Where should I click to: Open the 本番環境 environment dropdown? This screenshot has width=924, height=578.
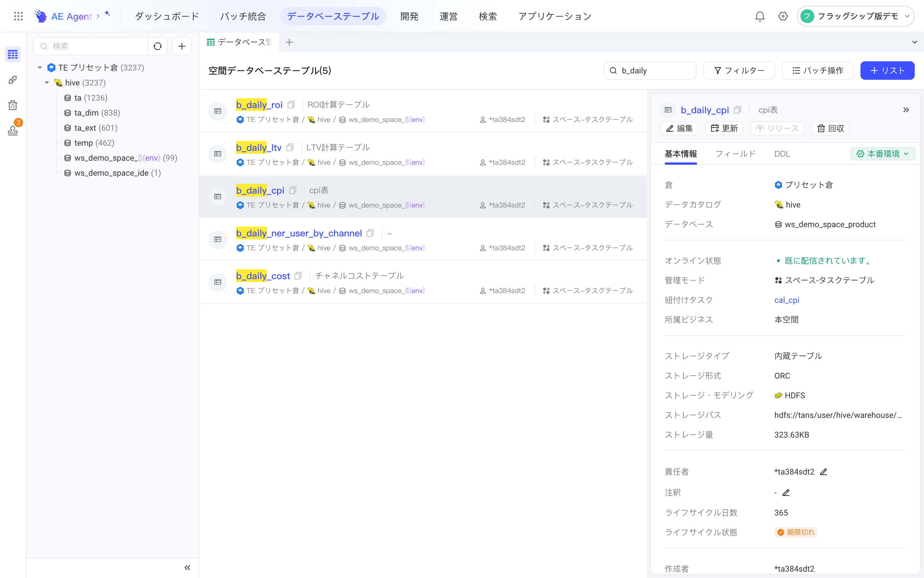tap(882, 154)
